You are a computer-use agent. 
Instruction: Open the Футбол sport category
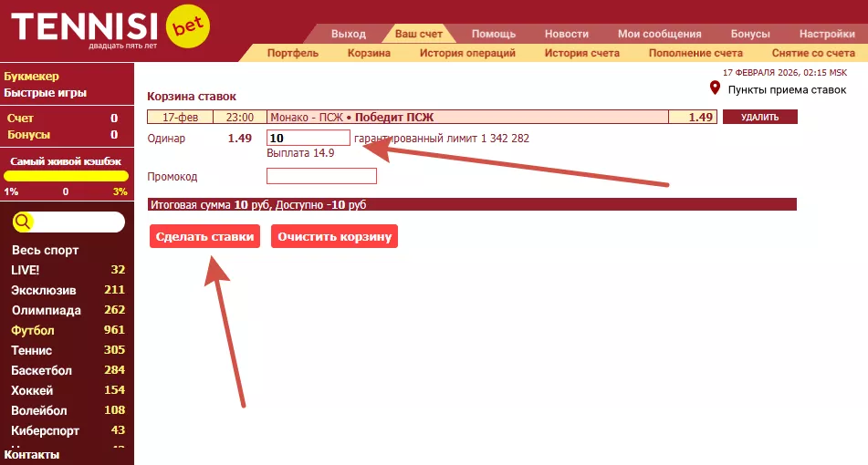pyautogui.click(x=33, y=330)
